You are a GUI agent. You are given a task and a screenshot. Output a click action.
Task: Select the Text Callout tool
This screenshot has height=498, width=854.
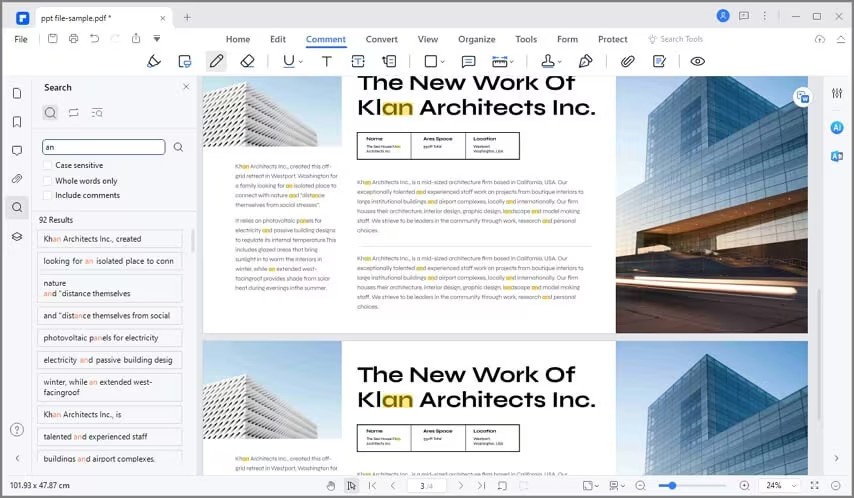[389, 62]
